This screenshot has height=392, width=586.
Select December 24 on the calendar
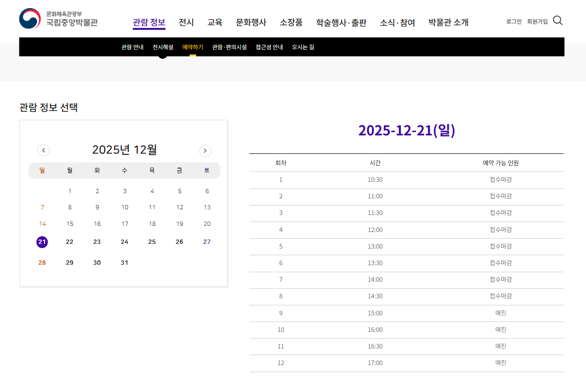tap(124, 242)
